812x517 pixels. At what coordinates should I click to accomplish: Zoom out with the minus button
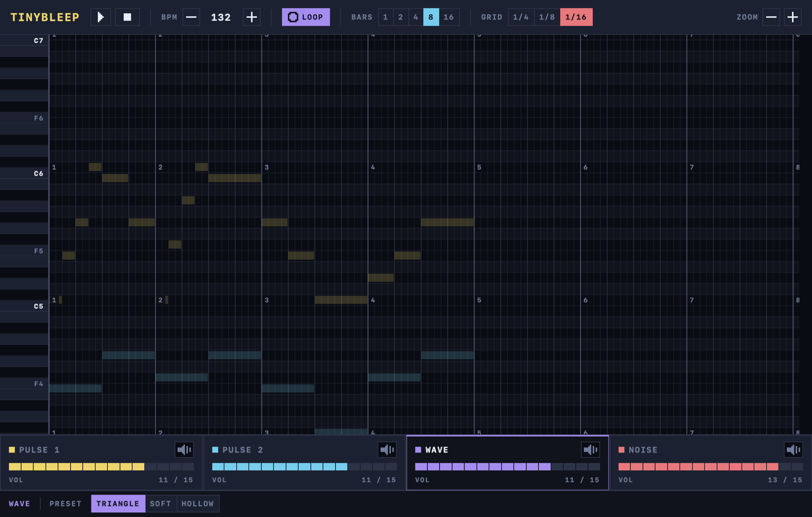click(x=771, y=17)
